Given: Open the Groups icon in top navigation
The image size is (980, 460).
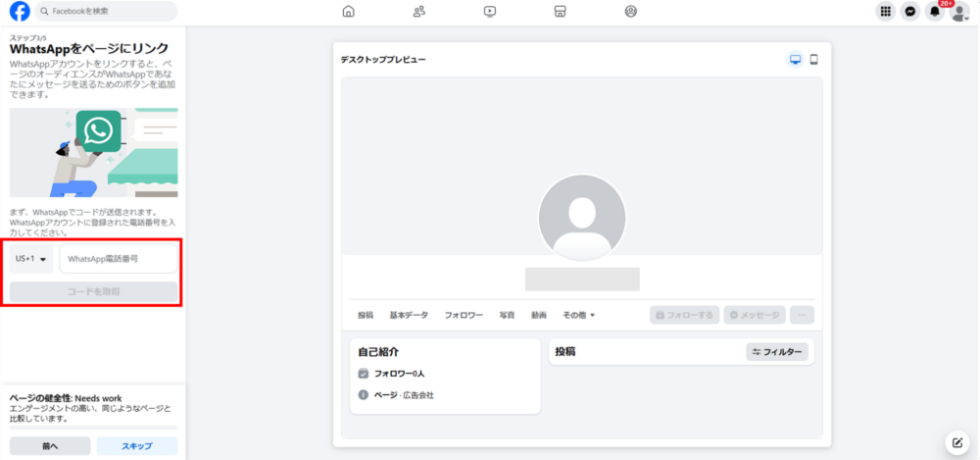Looking at the screenshot, I should pos(630,12).
